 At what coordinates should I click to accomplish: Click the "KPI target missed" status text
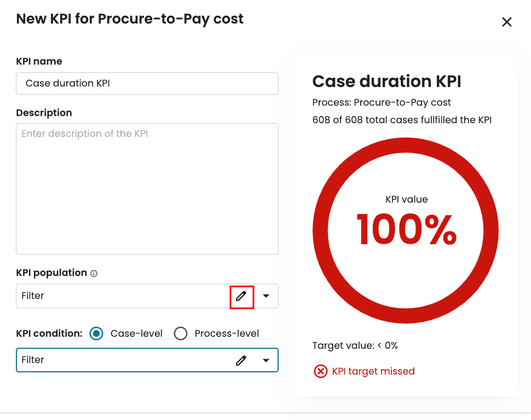click(373, 371)
